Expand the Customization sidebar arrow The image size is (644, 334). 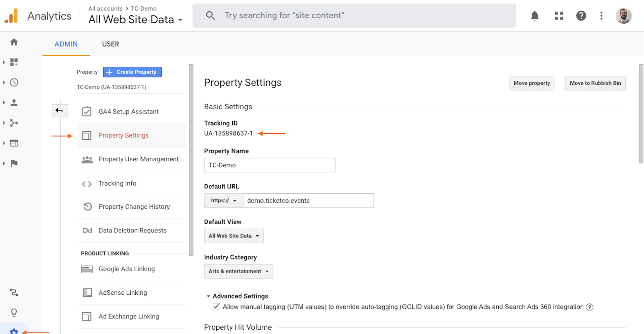(x=4, y=62)
